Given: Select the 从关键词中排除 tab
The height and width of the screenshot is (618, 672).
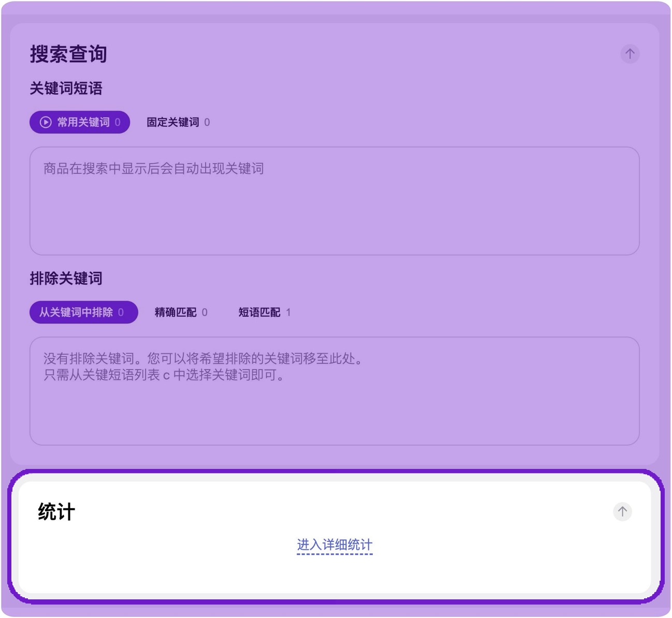Looking at the screenshot, I should (x=84, y=312).
